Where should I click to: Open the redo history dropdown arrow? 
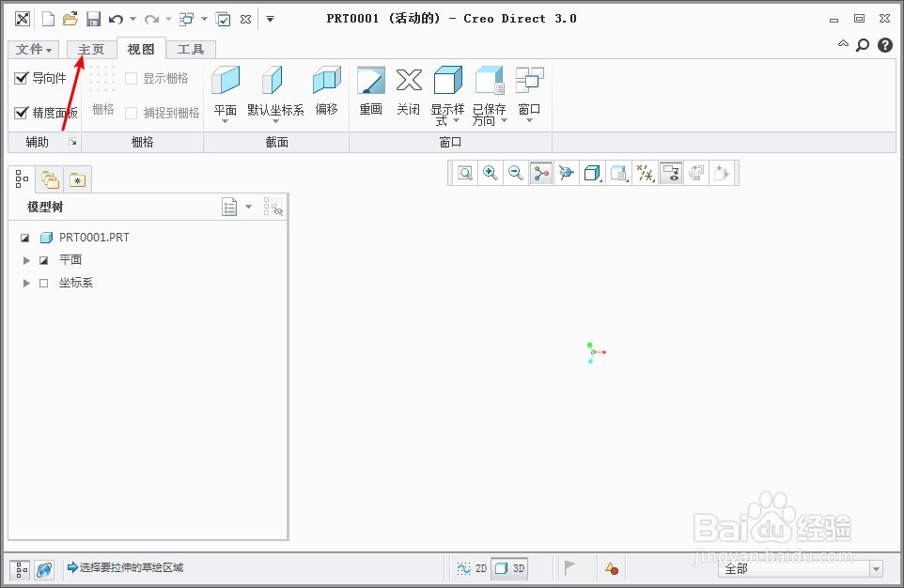pyautogui.click(x=168, y=19)
